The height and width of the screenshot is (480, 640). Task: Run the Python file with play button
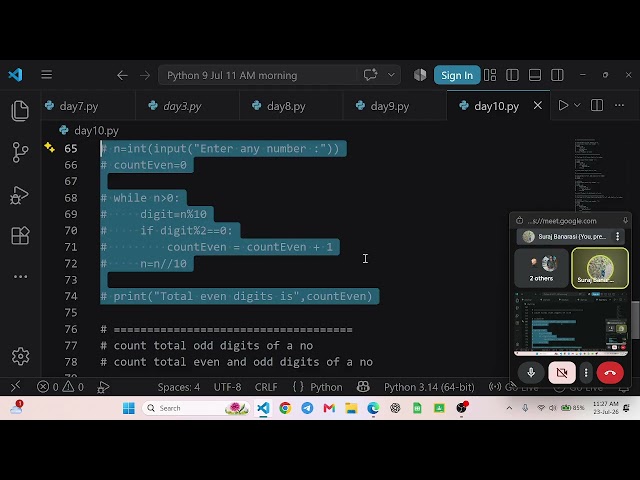pos(563,105)
